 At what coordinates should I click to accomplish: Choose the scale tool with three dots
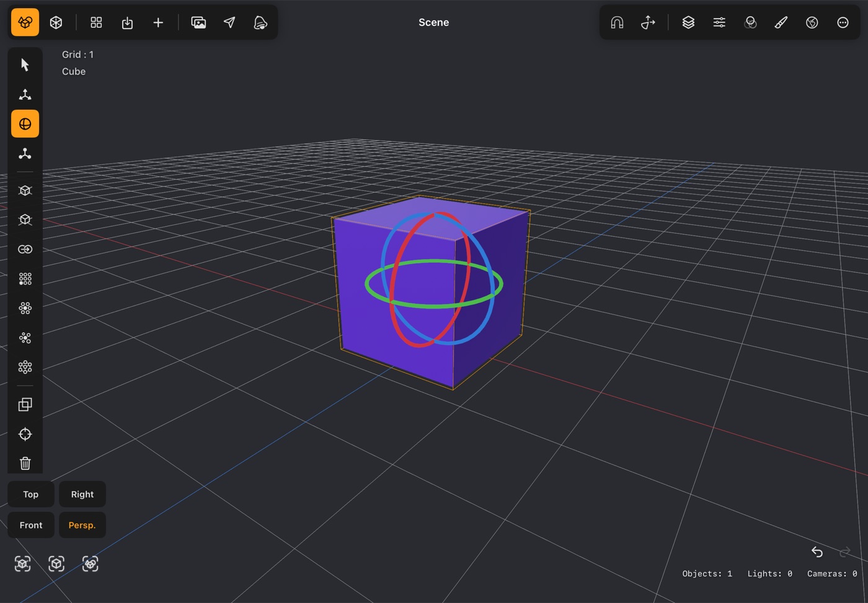click(x=25, y=154)
